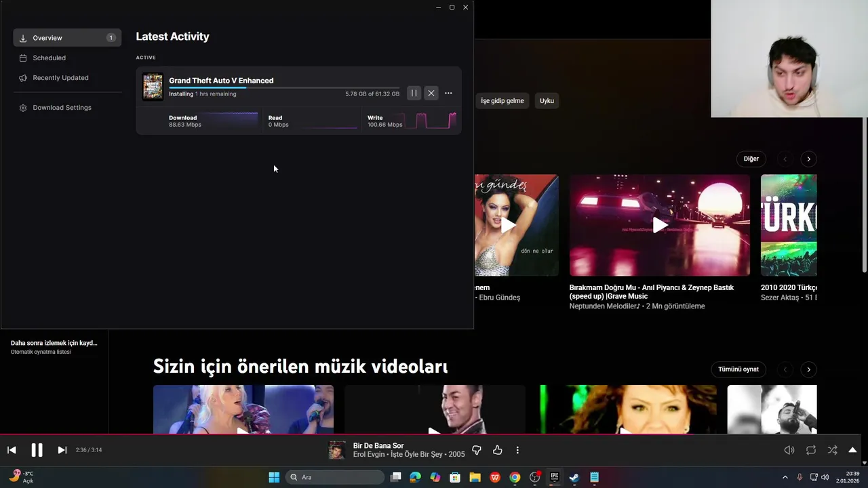Play the Ebru Gündeş video thumbnail
The width and height of the screenshot is (868, 488).
(517, 225)
